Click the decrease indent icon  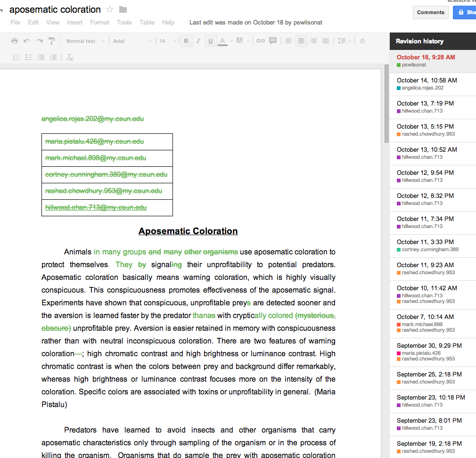(x=41, y=57)
